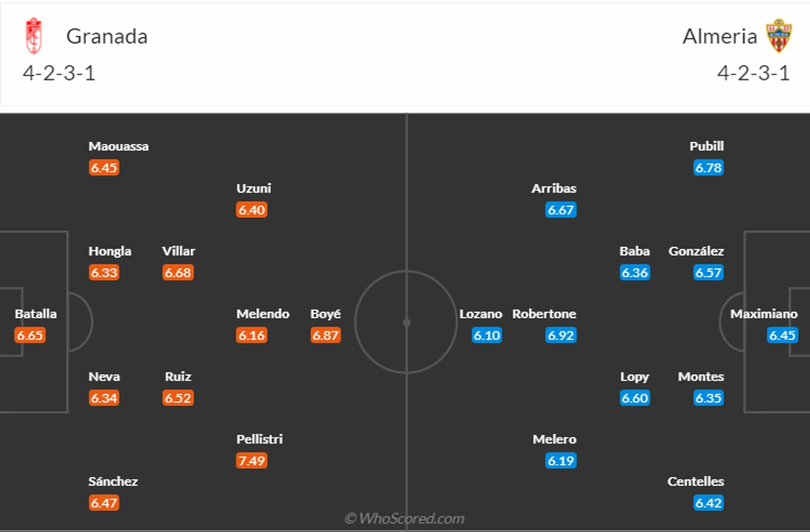Click Lozano's 6.10 rating badge

(x=487, y=335)
